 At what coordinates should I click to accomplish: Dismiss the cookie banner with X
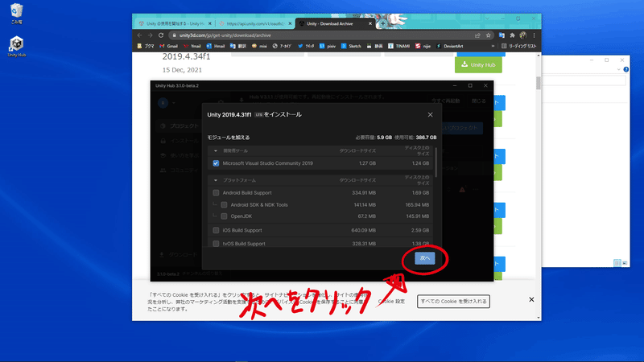point(531,299)
